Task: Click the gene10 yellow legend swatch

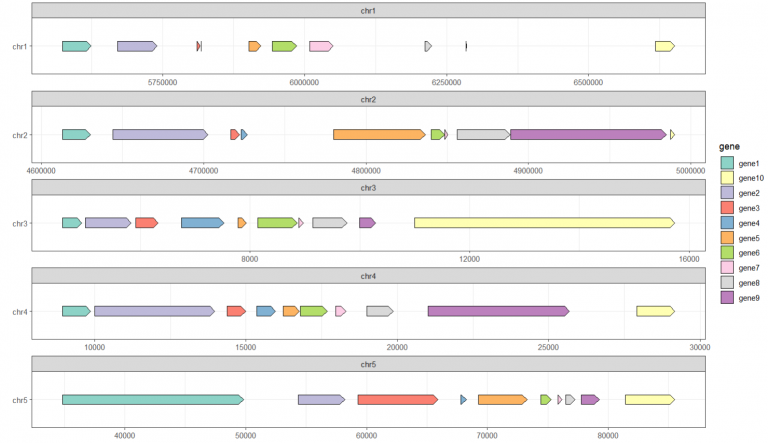Action: (x=727, y=177)
